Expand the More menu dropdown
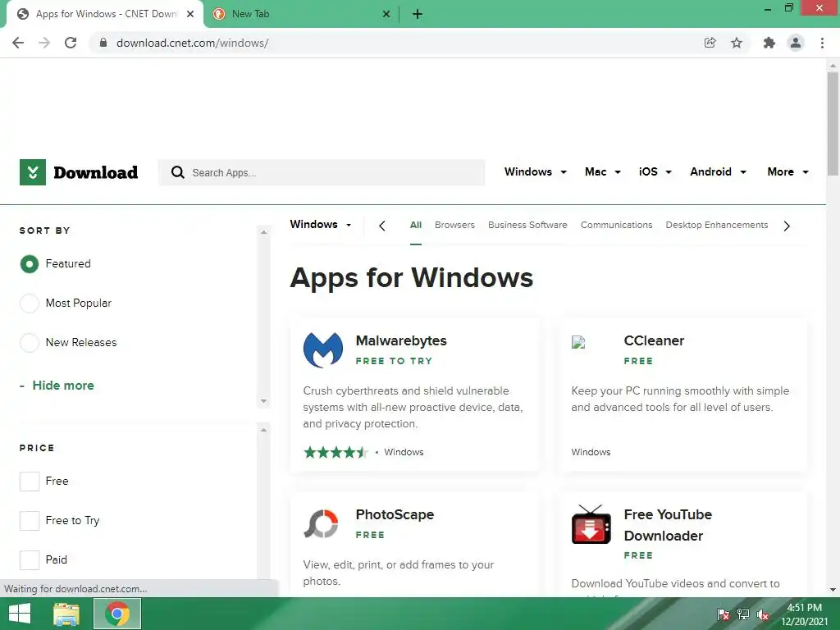The image size is (840, 630). 787,172
